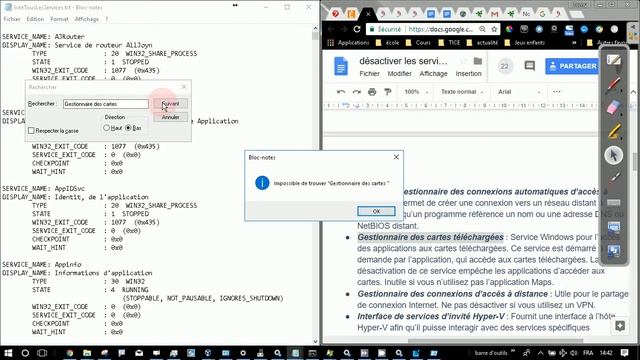Select the cursor pointer annotation tool
Image resolution: width=640 pixels, height=360 pixels.
[613, 155]
